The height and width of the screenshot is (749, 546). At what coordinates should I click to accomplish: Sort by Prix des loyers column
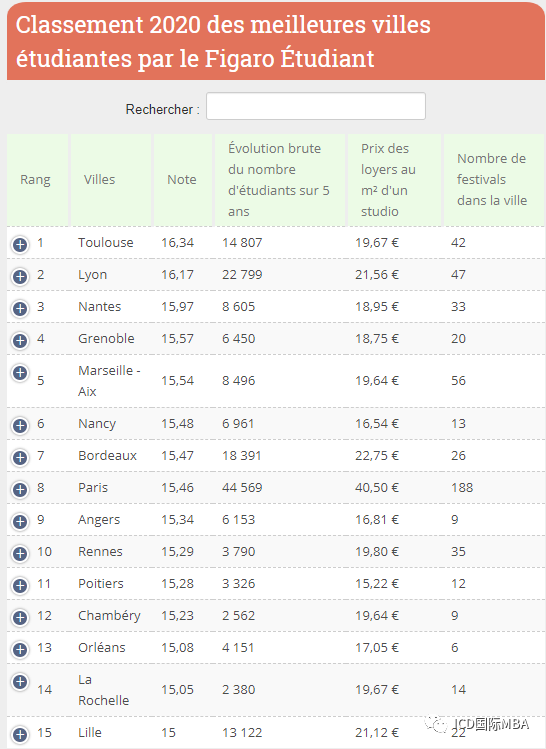pyautogui.click(x=394, y=180)
